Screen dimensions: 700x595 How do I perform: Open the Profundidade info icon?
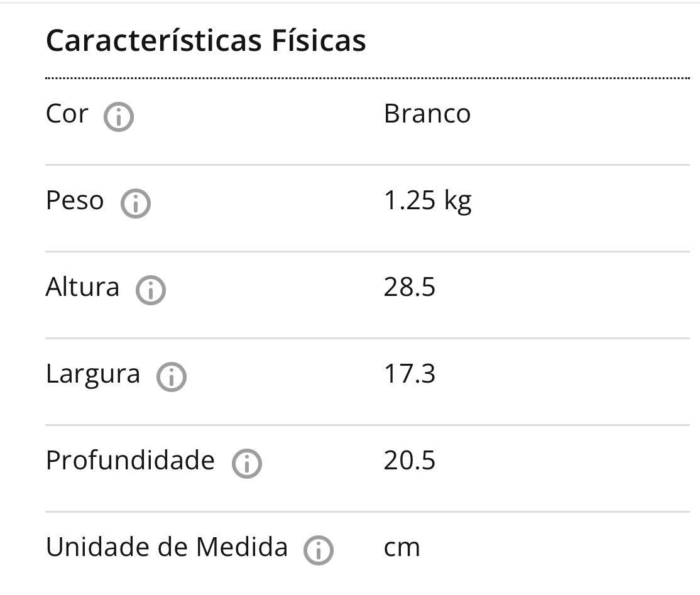click(247, 463)
